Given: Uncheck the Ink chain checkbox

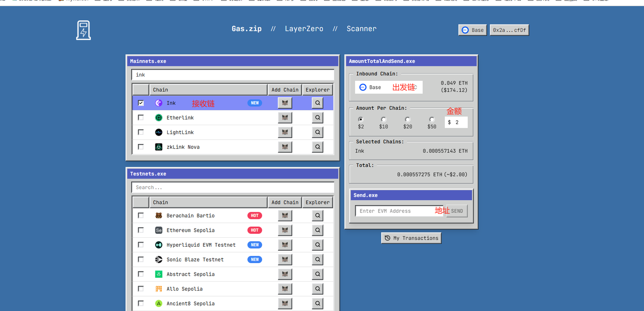Looking at the screenshot, I should click(x=141, y=103).
